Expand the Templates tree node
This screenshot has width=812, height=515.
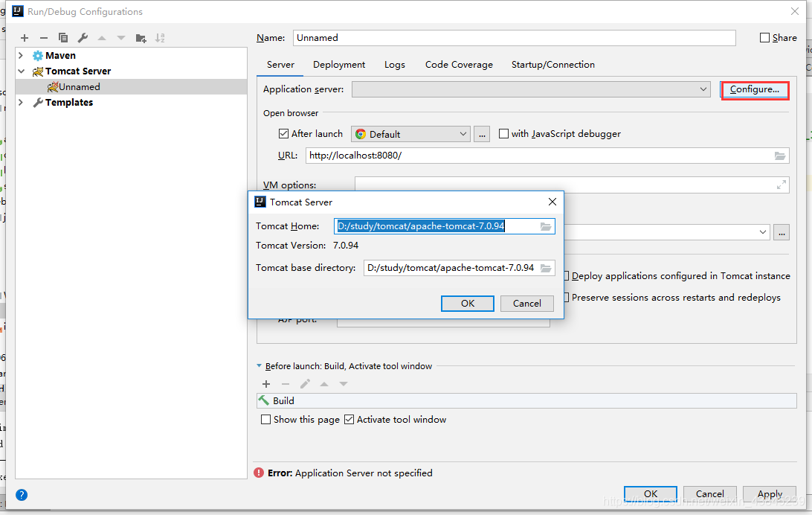click(x=21, y=102)
